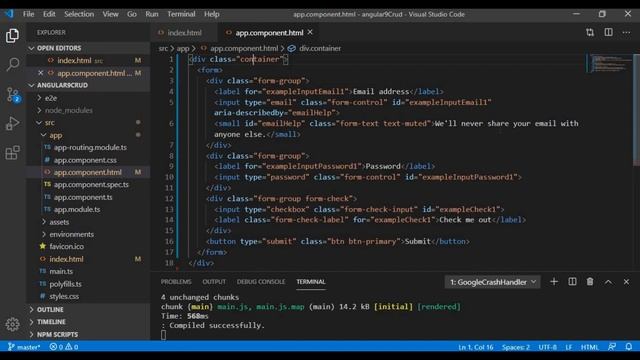Viewport: 640px width, 360px height.
Task: Open the Terminal menu
Action: click(181, 14)
